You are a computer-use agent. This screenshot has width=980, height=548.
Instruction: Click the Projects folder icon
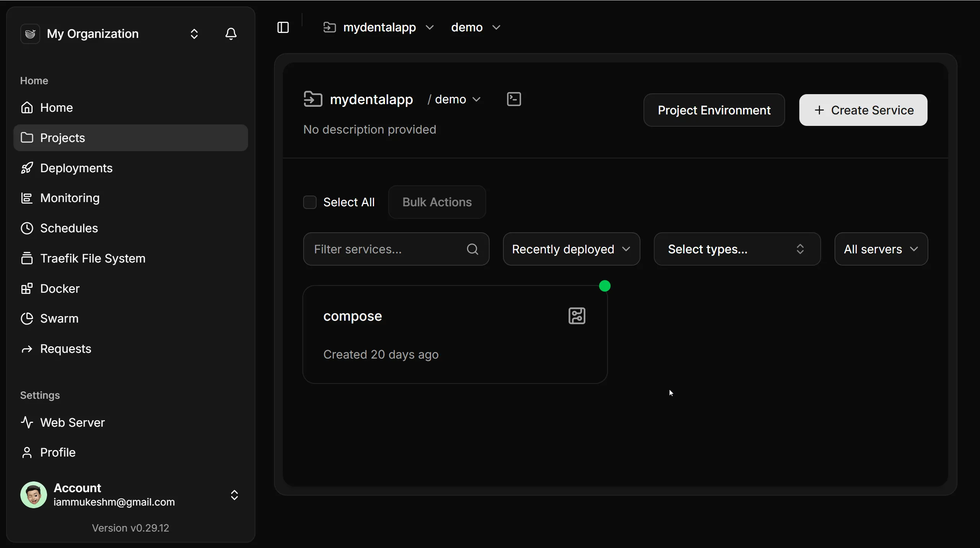27,137
